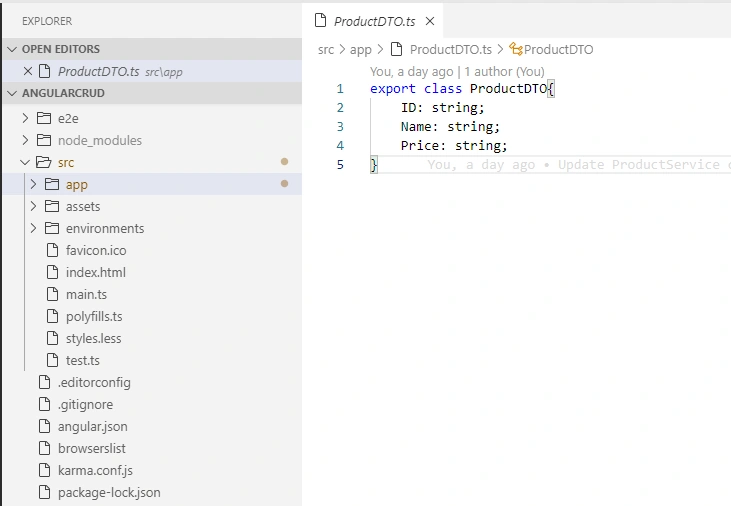Image resolution: width=731 pixels, height=506 pixels.
Task: Click the e2e folder icon
Action: pos(44,118)
